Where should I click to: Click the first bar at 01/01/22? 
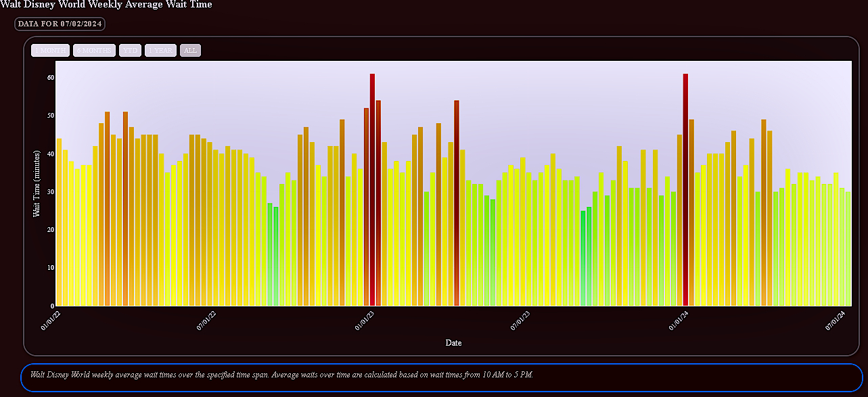coord(59,222)
